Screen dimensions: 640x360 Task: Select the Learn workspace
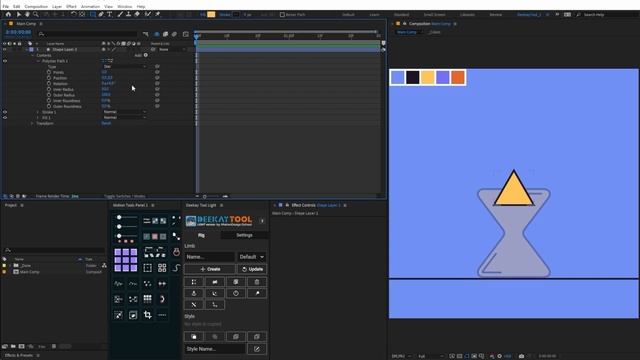point(374,15)
